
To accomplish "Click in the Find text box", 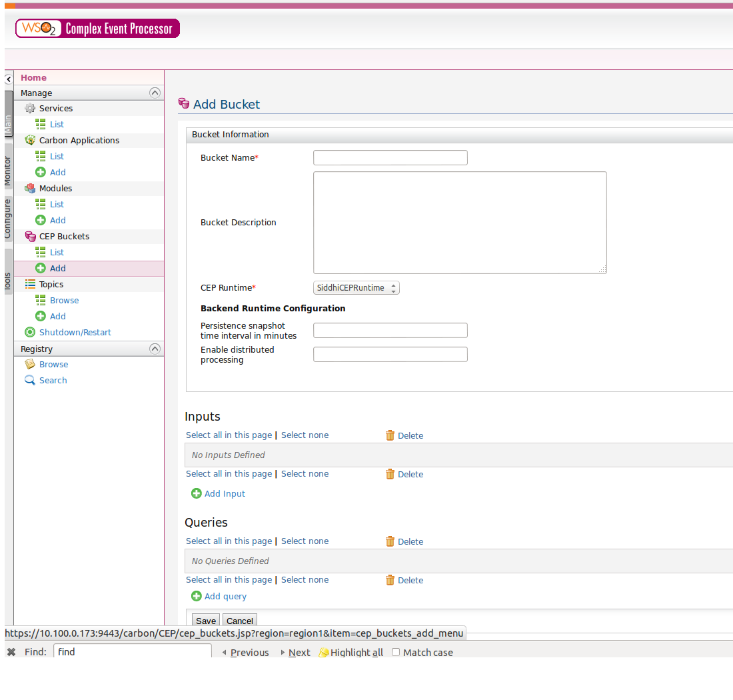I will click(x=133, y=651).
